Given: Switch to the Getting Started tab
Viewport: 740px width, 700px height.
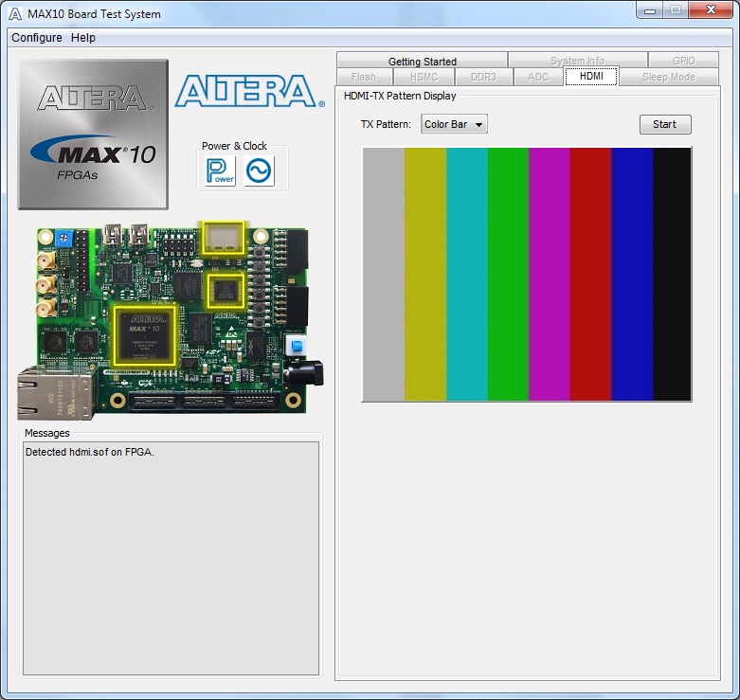Looking at the screenshot, I should coord(422,61).
